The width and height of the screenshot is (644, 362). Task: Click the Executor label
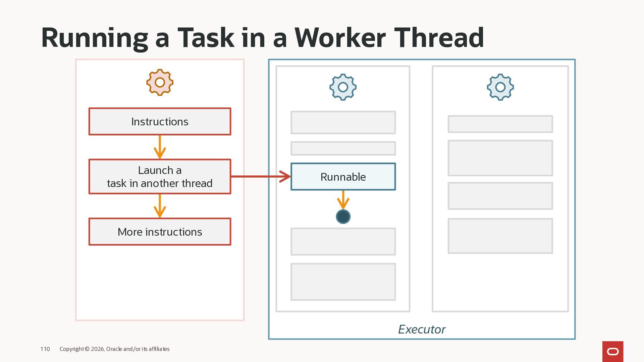click(422, 329)
